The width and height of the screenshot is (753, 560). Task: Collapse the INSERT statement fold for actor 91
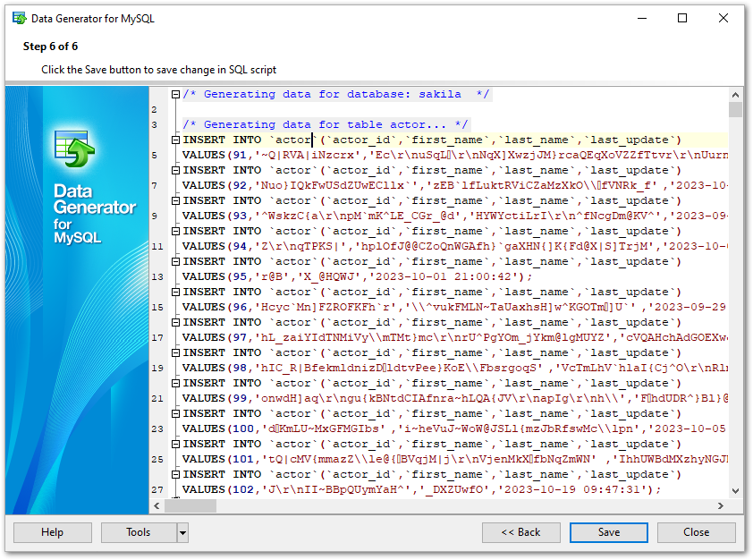(176, 140)
